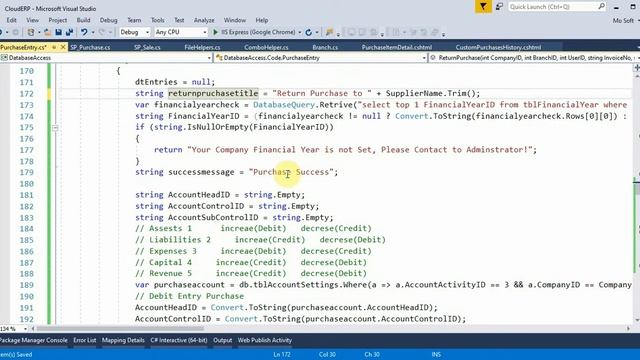Click the editor split window handle icon
640x360 pixels.
(637, 67)
